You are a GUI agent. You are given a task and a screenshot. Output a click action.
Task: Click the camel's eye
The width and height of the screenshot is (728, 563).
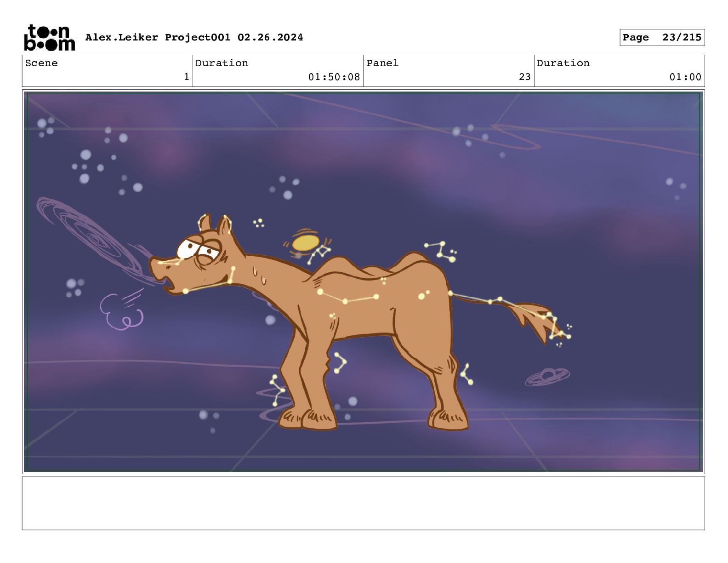coord(188,248)
